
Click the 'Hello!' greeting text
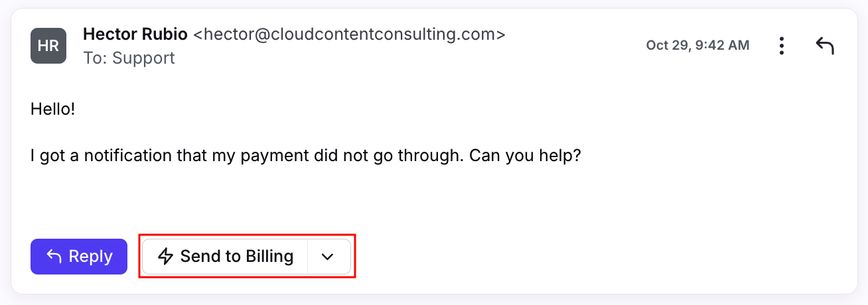52,109
